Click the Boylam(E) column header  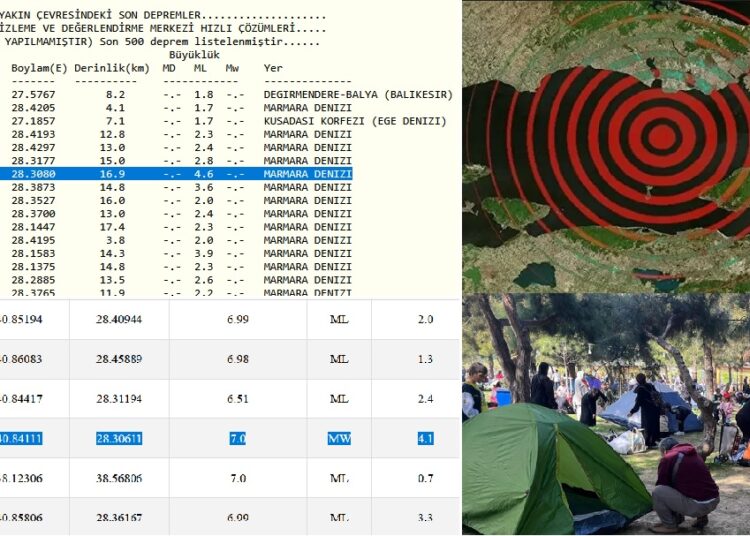coord(39,68)
